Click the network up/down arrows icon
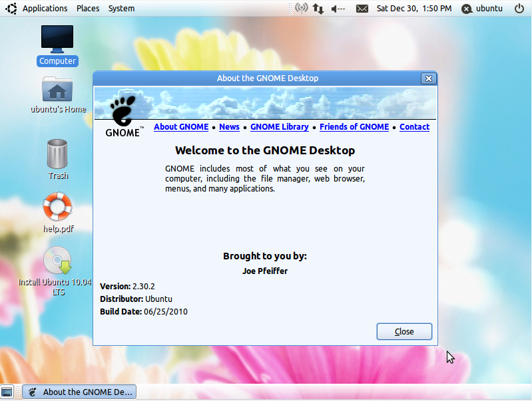 318,9
